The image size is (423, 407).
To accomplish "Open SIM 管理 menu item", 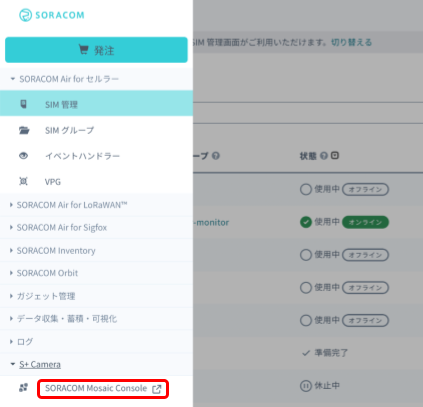I will pos(96,104).
